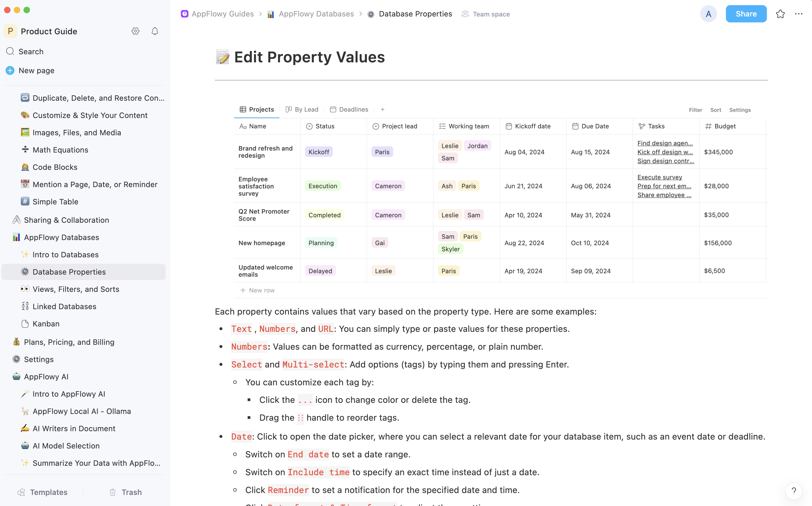Click the Linked Databases sidebar icon

tap(25, 306)
